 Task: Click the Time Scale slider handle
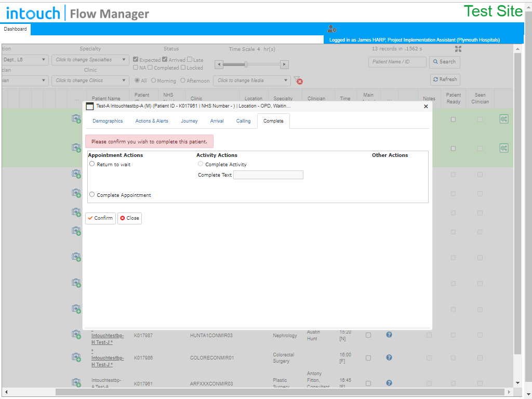(246, 64)
